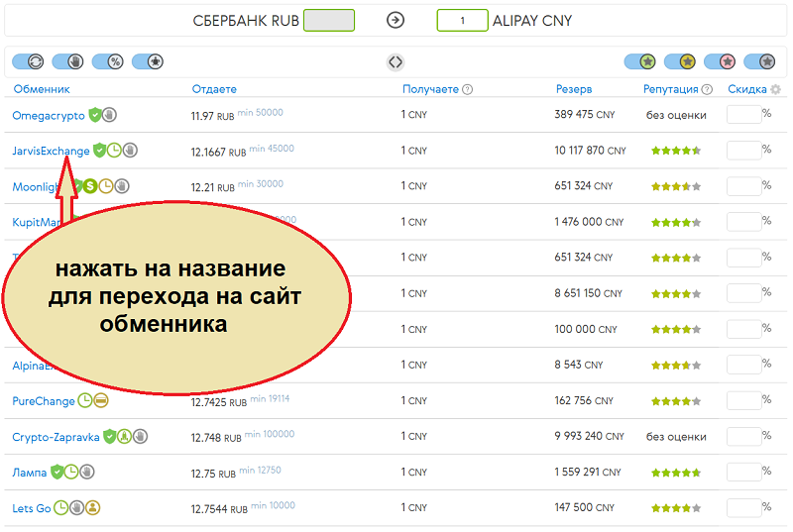Screen dimensions: 793x532
Task: Open the Omegacrypto exchanger link
Action: (49, 116)
